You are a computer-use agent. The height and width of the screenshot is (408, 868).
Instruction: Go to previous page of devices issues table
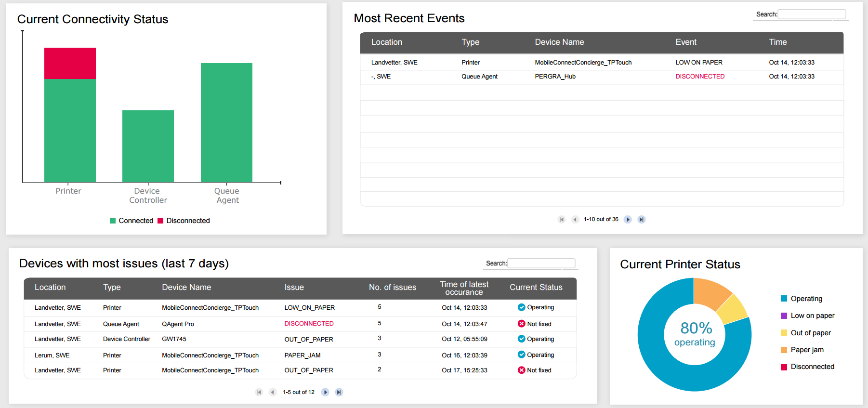tap(272, 392)
